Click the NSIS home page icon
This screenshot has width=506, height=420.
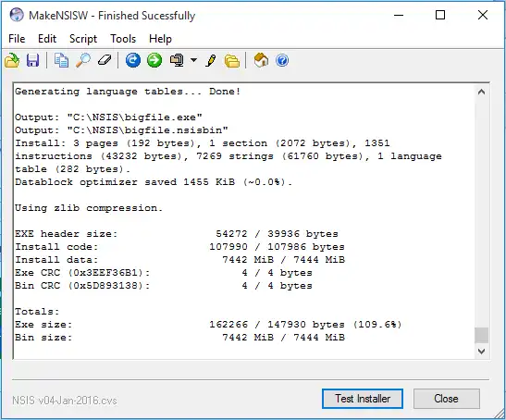261,60
